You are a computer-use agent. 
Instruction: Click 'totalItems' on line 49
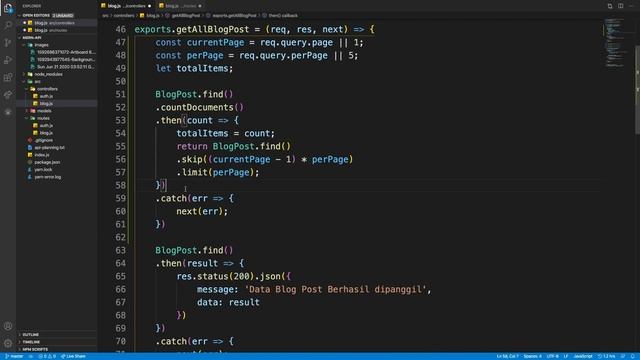[202, 69]
